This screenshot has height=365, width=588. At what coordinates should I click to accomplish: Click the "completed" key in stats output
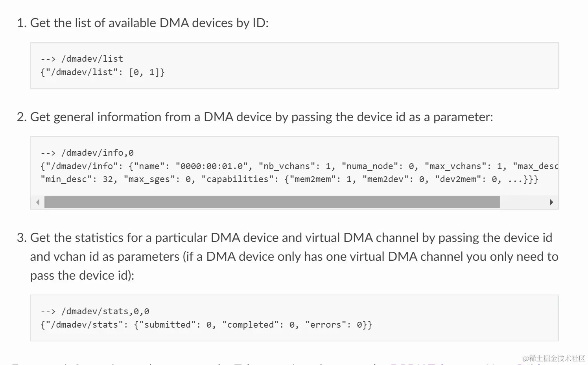pos(251,325)
